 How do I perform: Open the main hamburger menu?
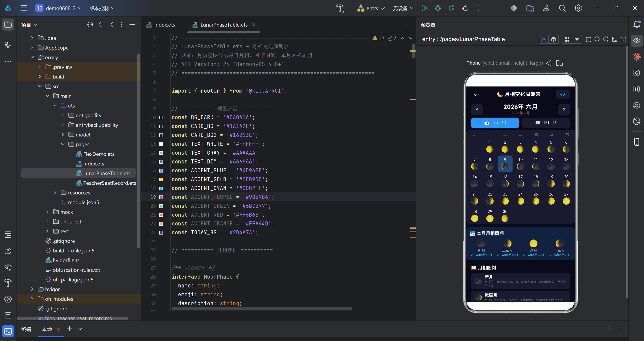click(x=24, y=8)
